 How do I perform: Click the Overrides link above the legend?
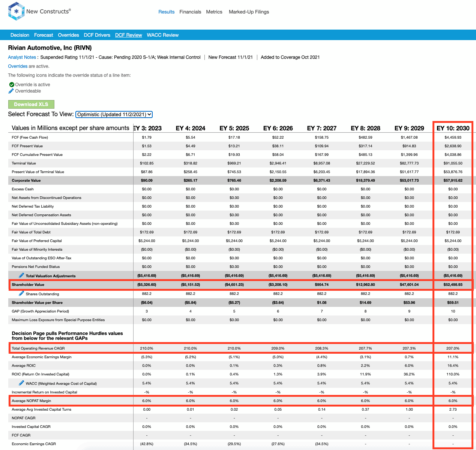click(18, 66)
